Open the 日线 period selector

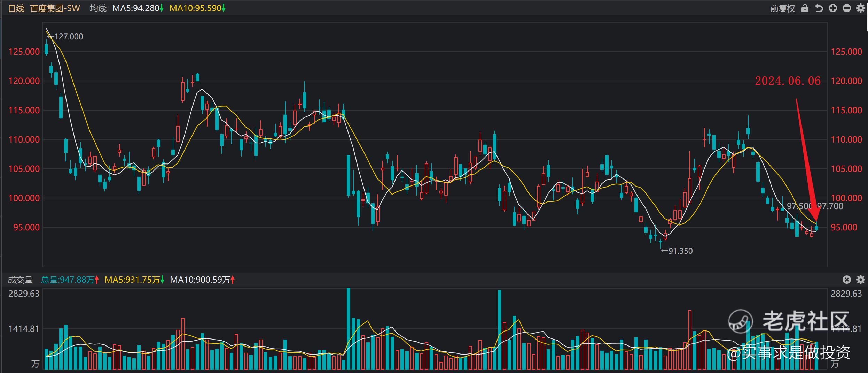point(16,8)
